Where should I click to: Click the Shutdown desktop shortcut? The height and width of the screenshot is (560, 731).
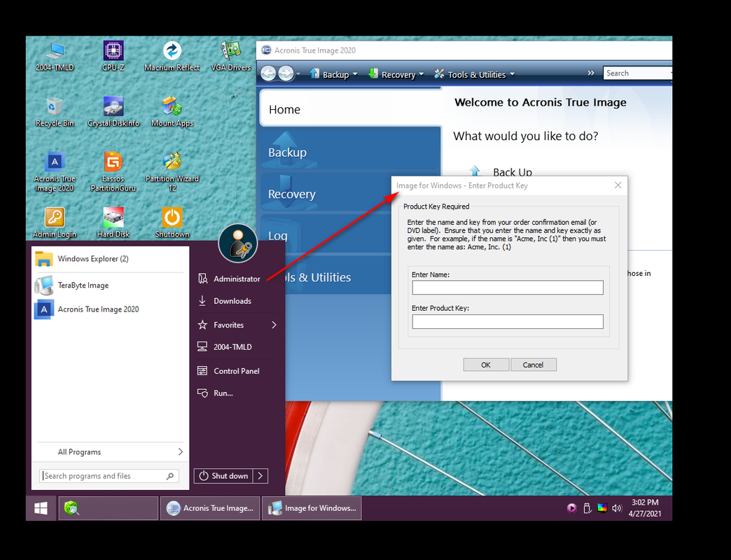point(172,223)
